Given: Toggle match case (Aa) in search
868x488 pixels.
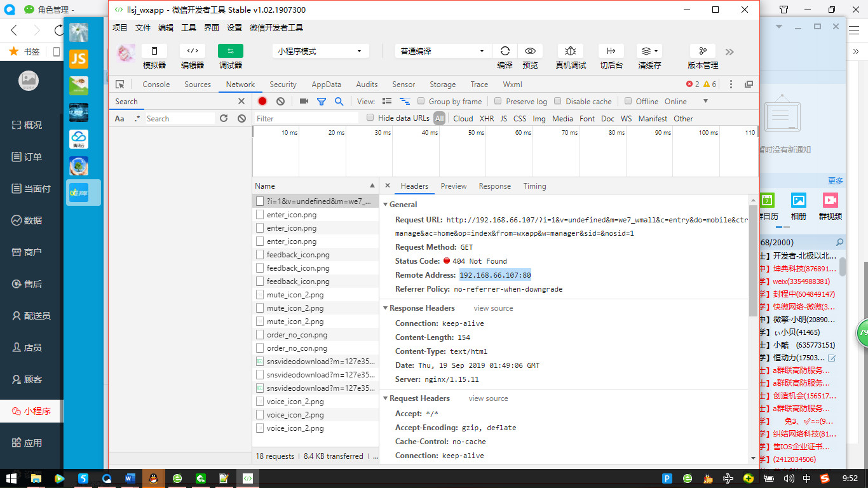Looking at the screenshot, I should tap(119, 119).
